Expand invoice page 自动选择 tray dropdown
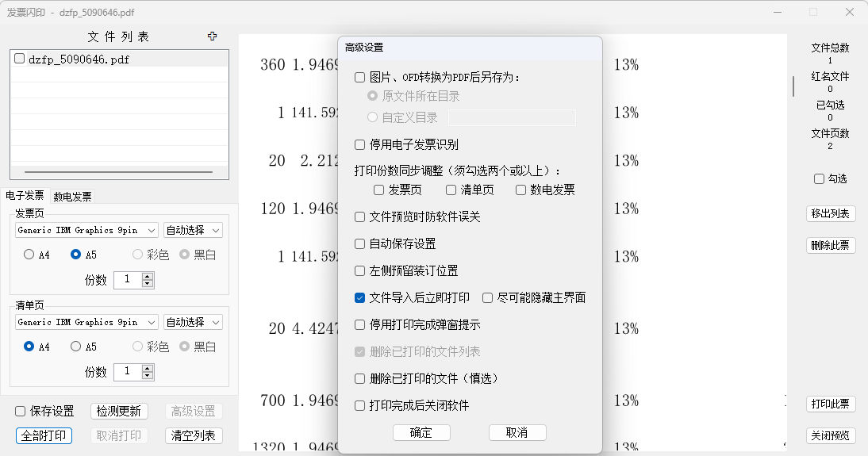Viewport: 868px width, 456px height. point(193,231)
